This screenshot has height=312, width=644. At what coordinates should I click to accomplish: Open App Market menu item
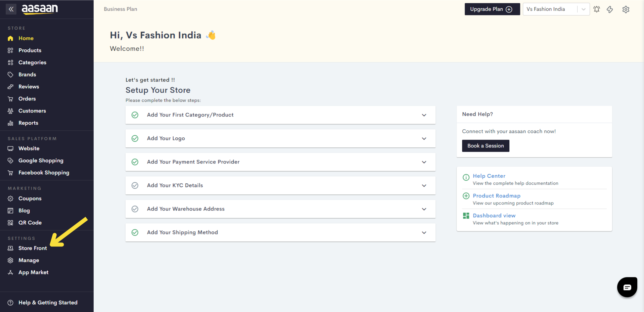(x=33, y=272)
